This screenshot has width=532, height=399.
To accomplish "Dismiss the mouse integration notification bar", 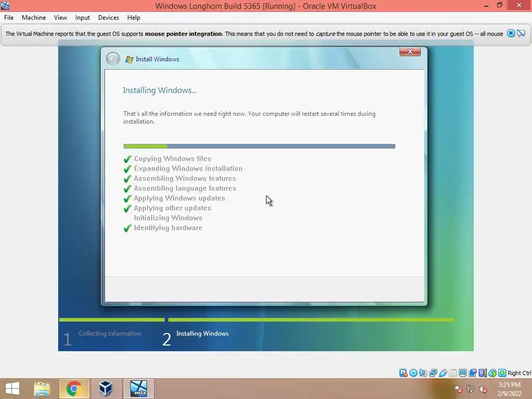I will 511,33.
